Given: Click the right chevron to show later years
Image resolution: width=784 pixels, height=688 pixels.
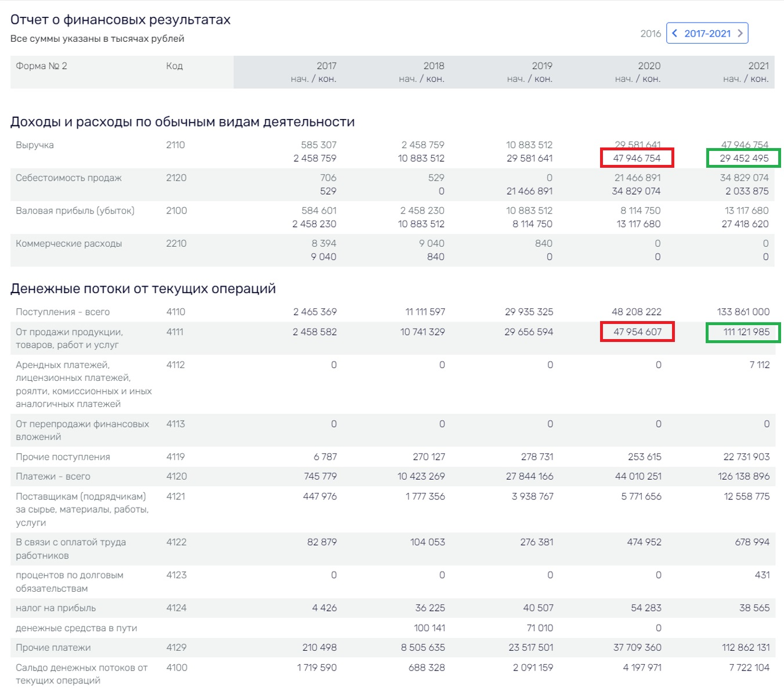Looking at the screenshot, I should point(740,34).
